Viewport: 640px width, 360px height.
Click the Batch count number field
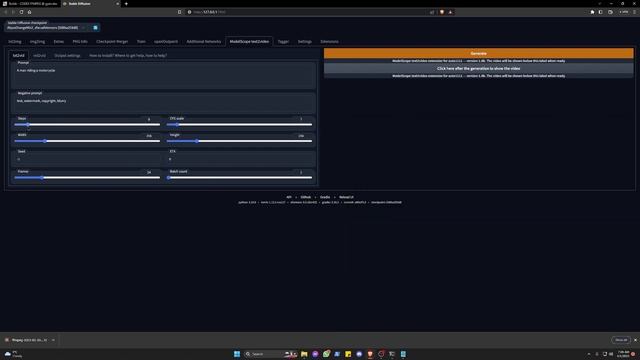(x=302, y=172)
